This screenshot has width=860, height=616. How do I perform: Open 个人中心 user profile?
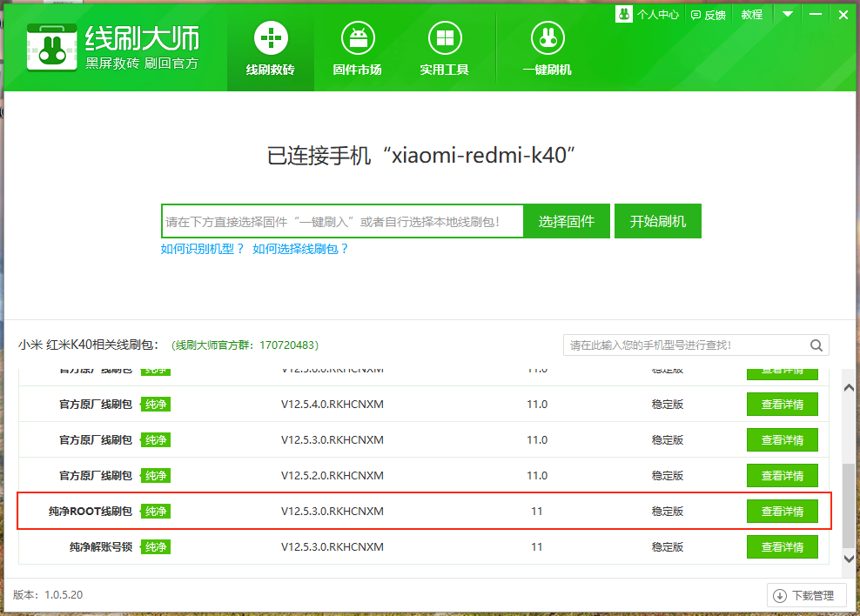click(x=648, y=15)
